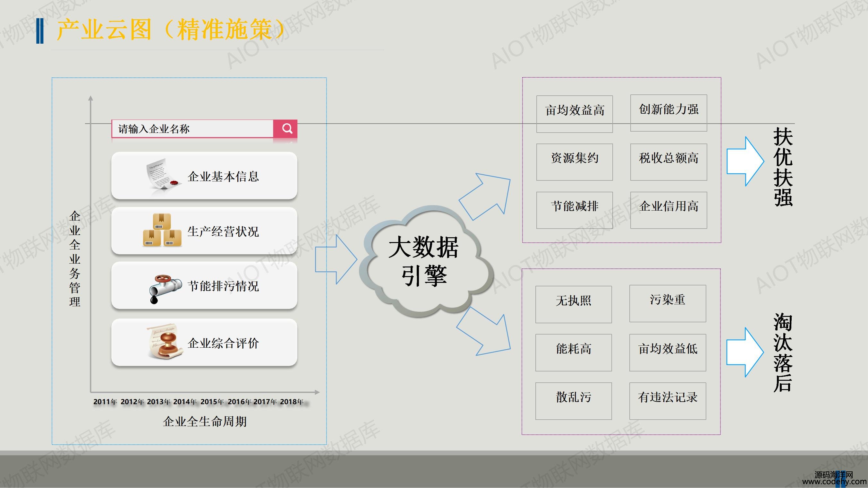Click the www.codehy.com link text
Image resolution: width=868 pixels, height=488 pixels.
(x=834, y=482)
